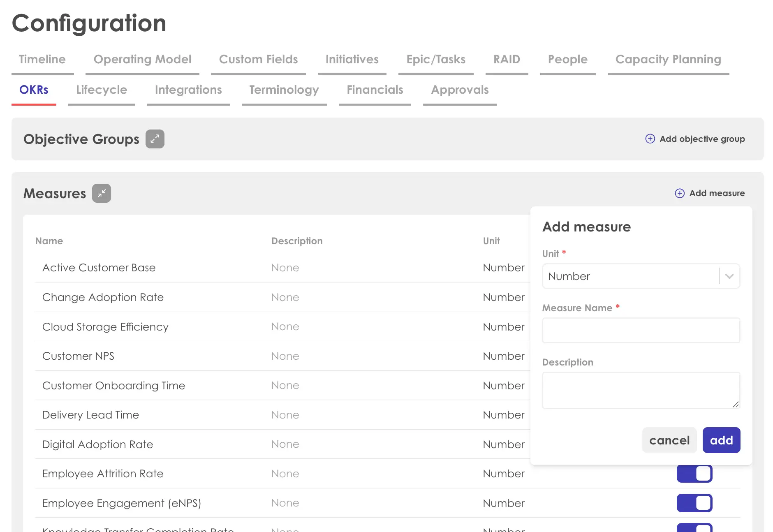773x532 pixels.
Task: Focus the Description text area
Action: (641, 390)
